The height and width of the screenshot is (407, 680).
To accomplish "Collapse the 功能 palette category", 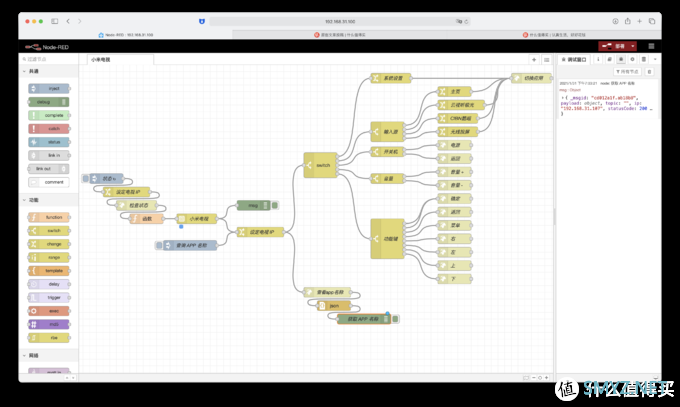I will (35, 200).
